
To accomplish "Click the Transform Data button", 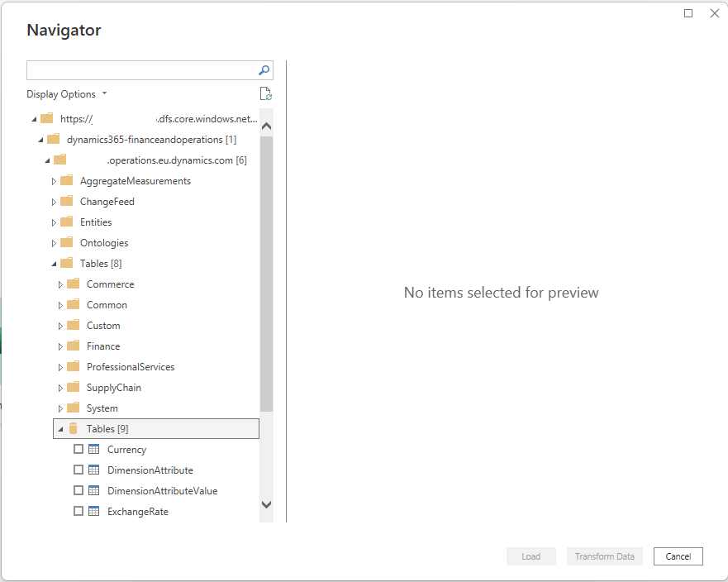I will click(x=604, y=556).
